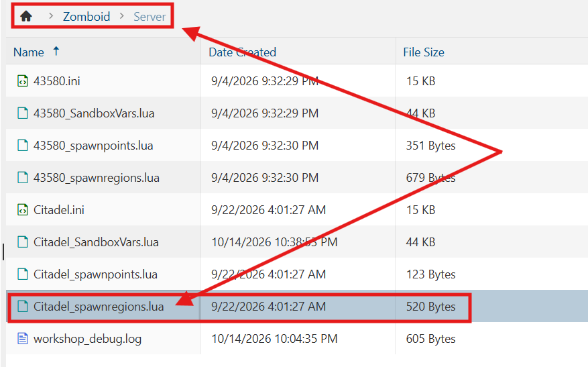The height and width of the screenshot is (367, 588).
Task: Open Citadel_SandboxVars.lua
Action: click(96, 242)
